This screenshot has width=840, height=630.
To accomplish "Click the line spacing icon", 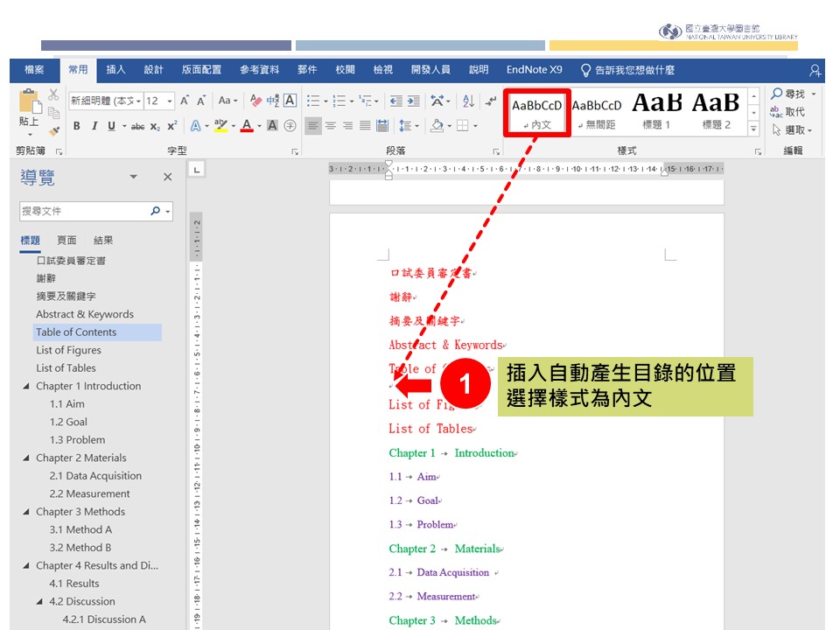I will pos(405,126).
